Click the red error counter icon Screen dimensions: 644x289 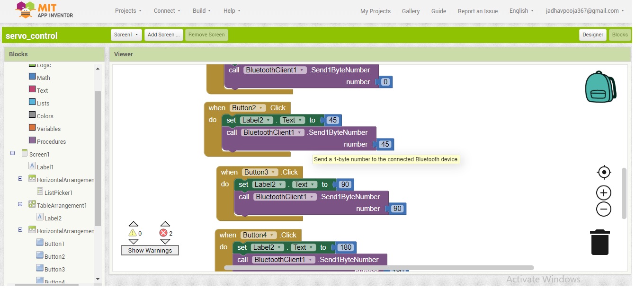click(163, 233)
